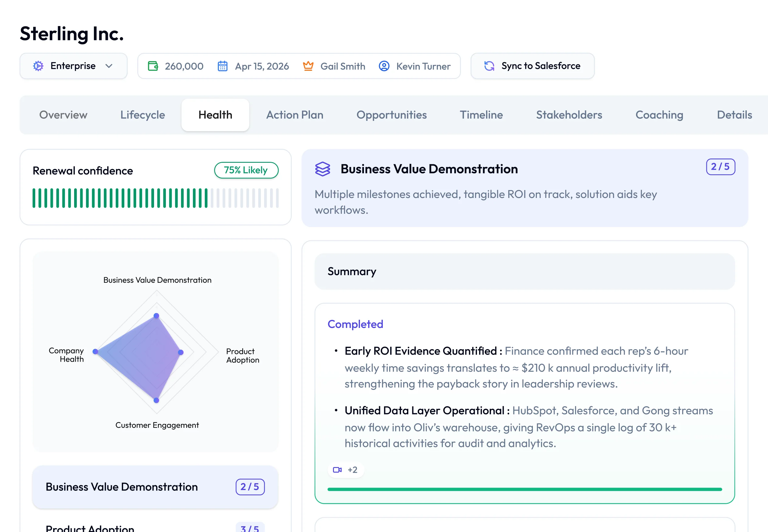Open the Opportunities tab

point(392,115)
